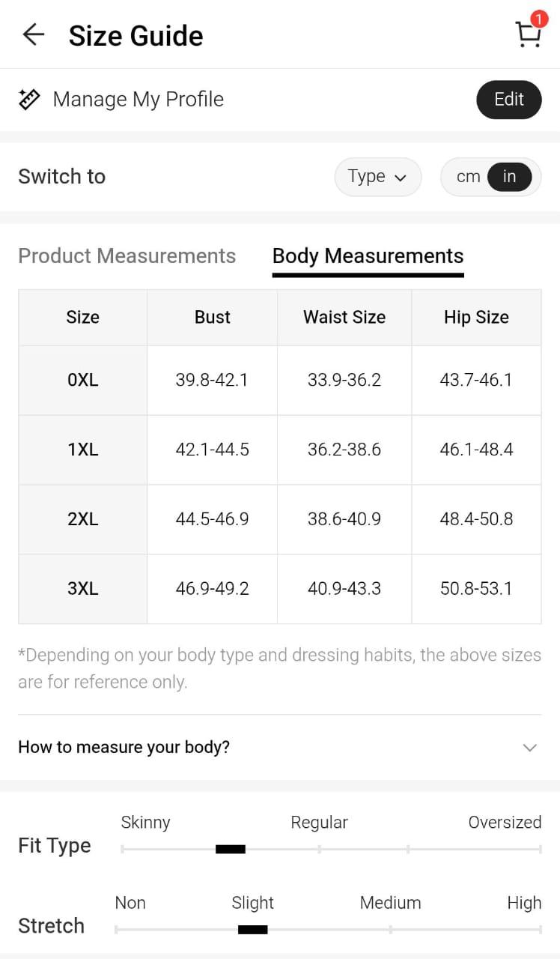Viewport: 560px width, 959px height.
Task: Tap the Manage My Profile label
Action: click(138, 100)
